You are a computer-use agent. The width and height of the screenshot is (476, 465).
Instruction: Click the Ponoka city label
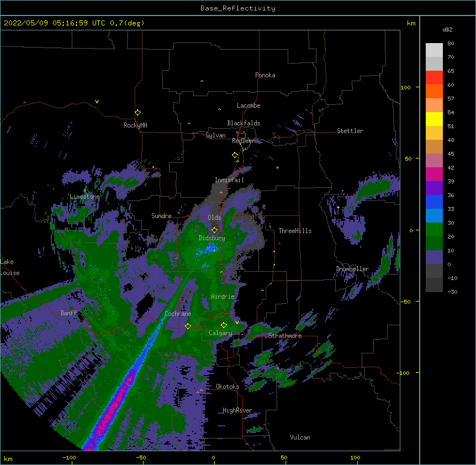[x=265, y=75]
